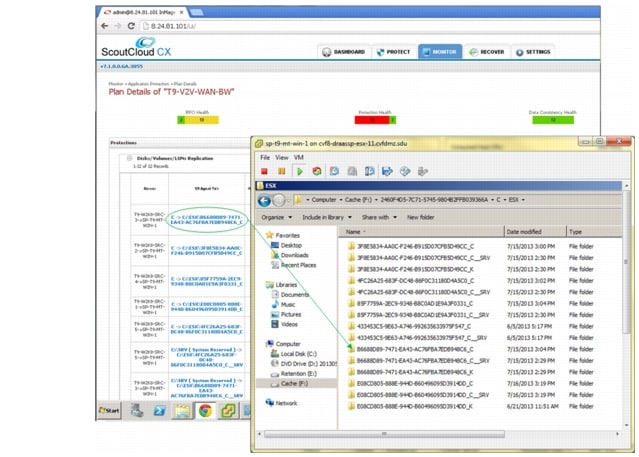
Task: Open the C -> C:/ESX 4FC26A25 agent pair link
Action: pos(207,329)
